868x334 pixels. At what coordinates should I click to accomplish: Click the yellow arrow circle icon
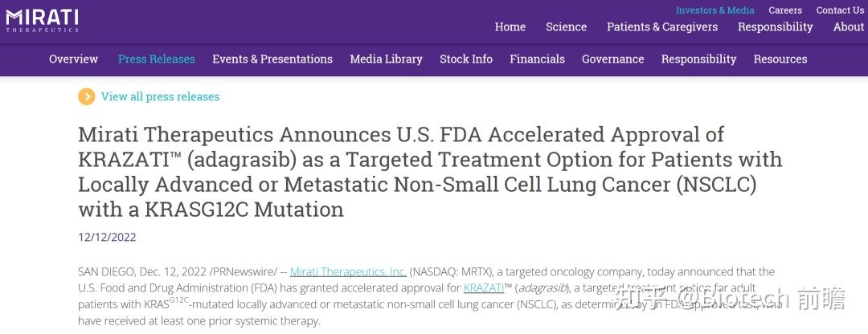click(86, 96)
